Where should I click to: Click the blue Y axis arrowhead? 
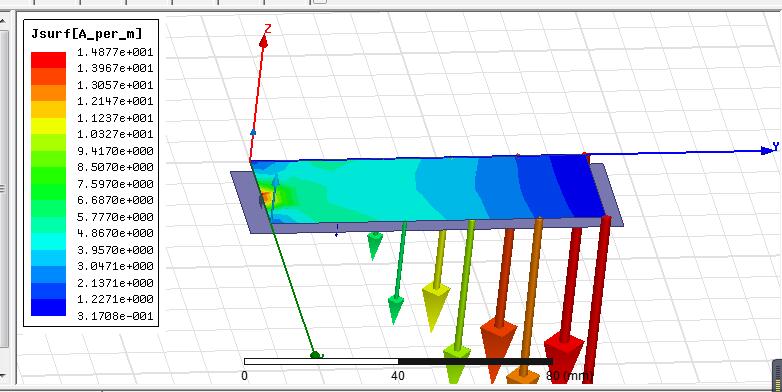click(x=767, y=150)
